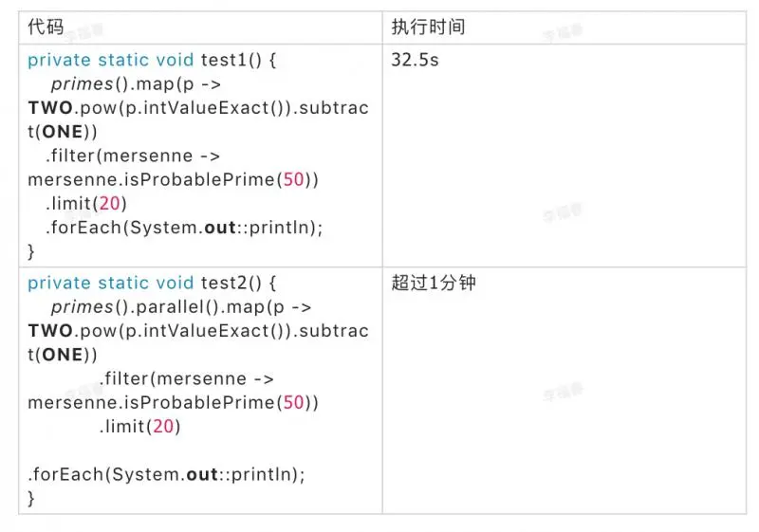The height and width of the screenshot is (532, 759).
Task: Click the bold ONE constant in test2
Action: pyautogui.click(x=64, y=355)
